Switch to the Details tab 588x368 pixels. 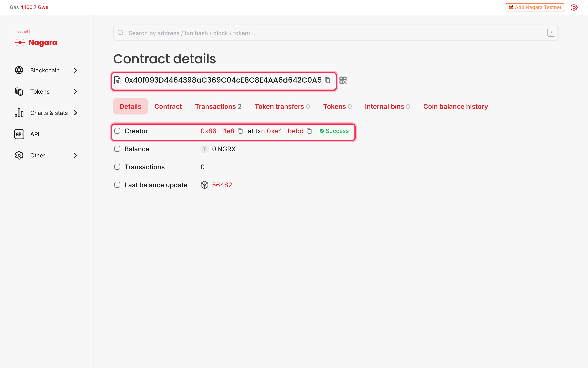point(130,106)
